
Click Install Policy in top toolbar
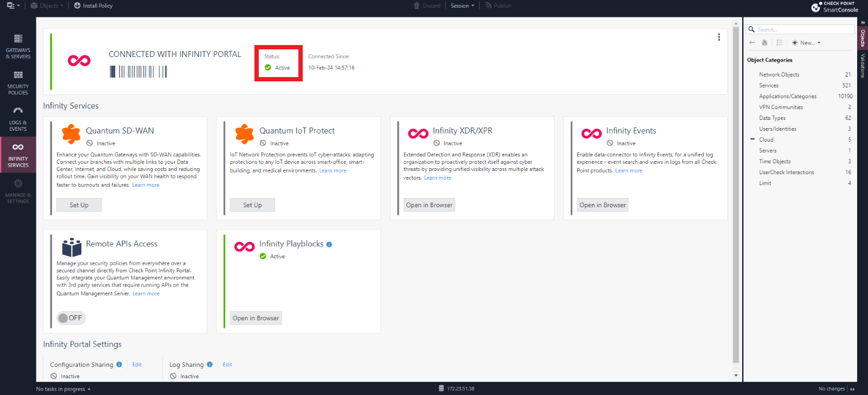(x=93, y=5)
